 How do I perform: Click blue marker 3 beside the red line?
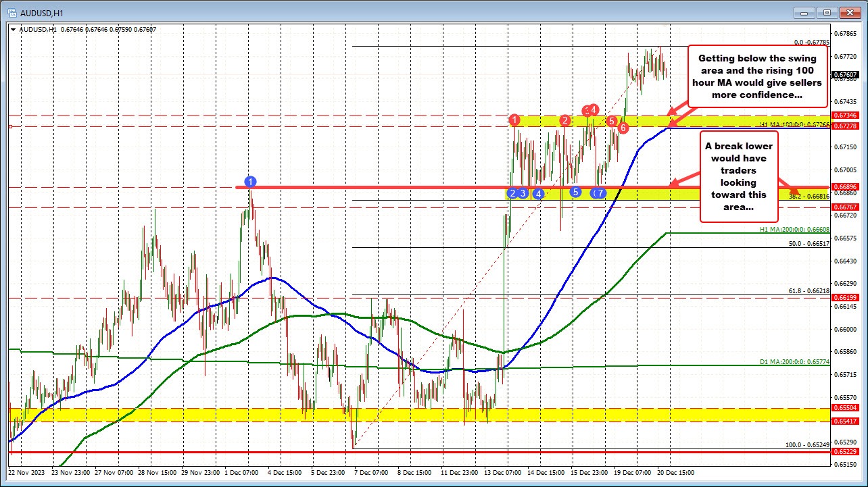point(523,193)
